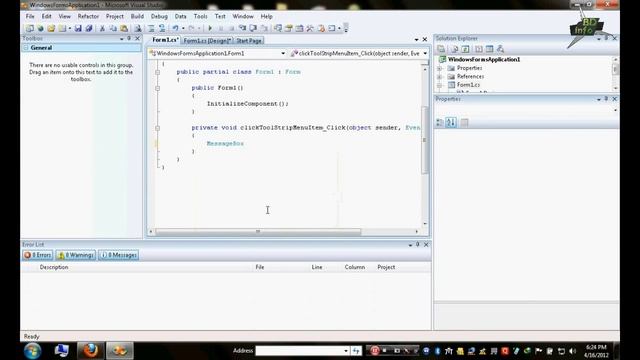Toggle the 0 Messages filter
This screenshot has width=640, height=360.
click(x=118, y=255)
